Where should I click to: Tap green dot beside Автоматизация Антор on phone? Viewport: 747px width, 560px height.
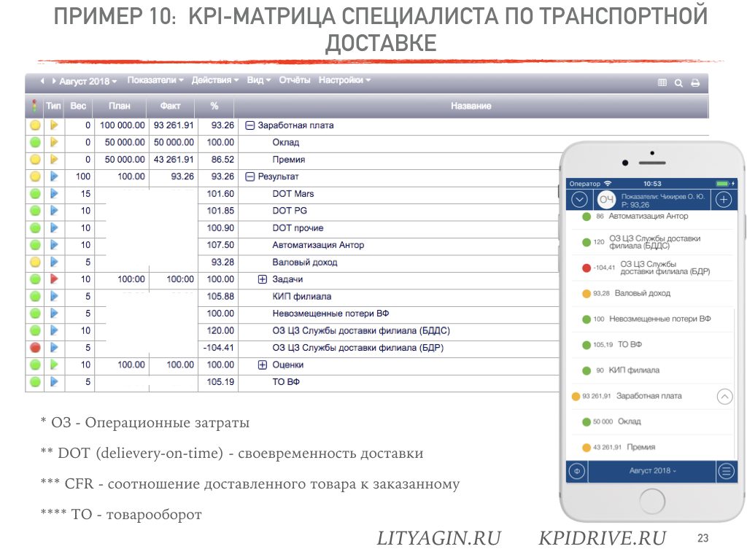(587, 217)
